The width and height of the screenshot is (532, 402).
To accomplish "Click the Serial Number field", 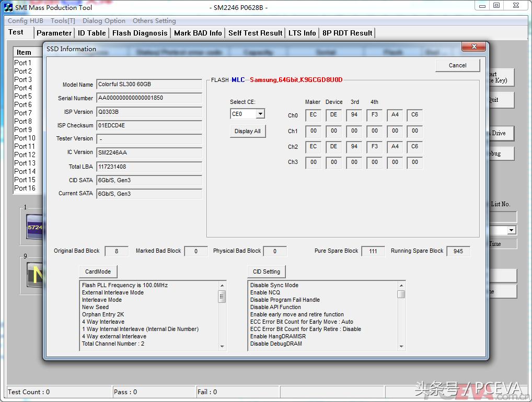I will (149, 98).
